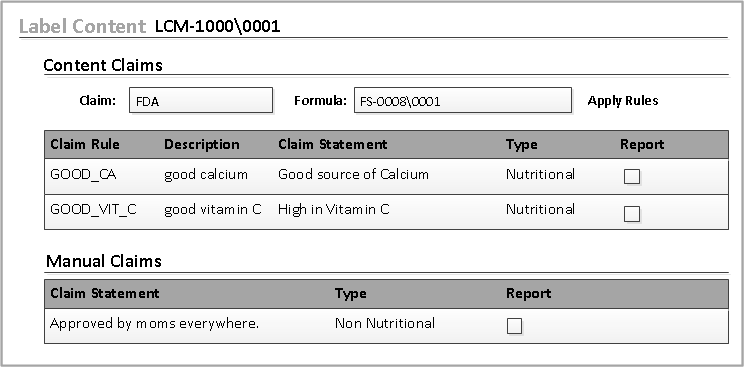The width and height of the screenshot is (744, 367).
Task: Click the Content Claims Report header
Action: (x=642, y=145)
